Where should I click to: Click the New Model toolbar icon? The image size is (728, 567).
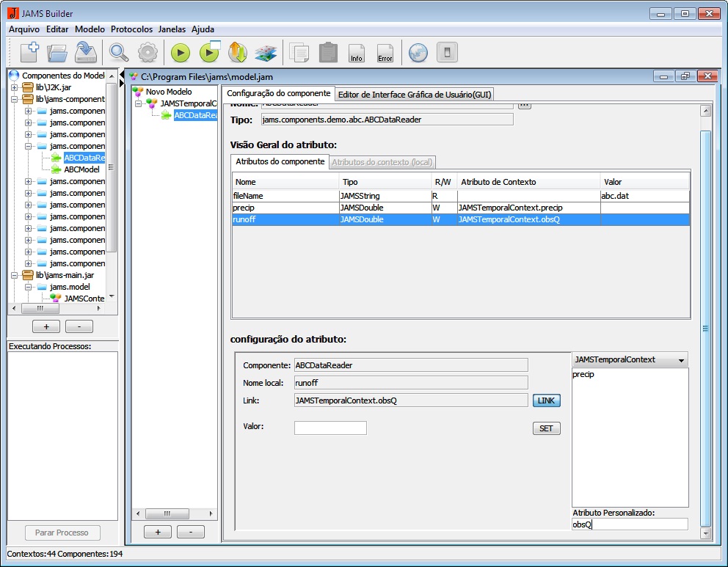pyautogui.click(x=29, y=52)
